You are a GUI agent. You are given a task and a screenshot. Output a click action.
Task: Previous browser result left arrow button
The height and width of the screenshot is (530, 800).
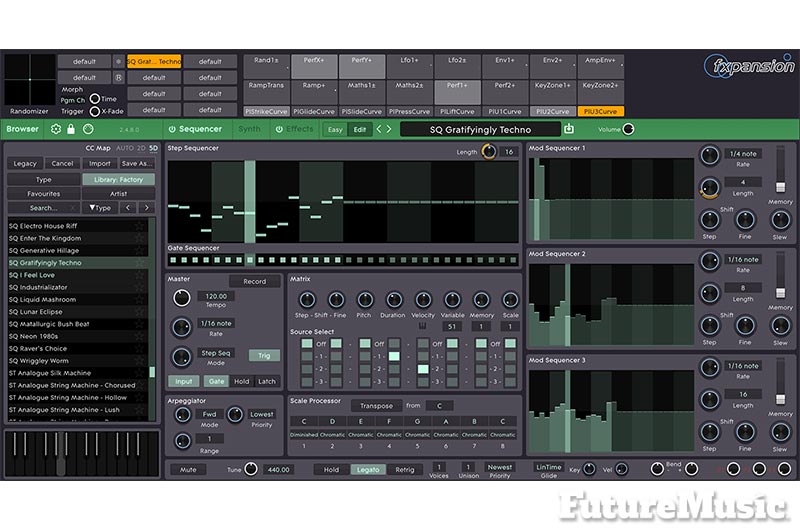pos(128,208)
